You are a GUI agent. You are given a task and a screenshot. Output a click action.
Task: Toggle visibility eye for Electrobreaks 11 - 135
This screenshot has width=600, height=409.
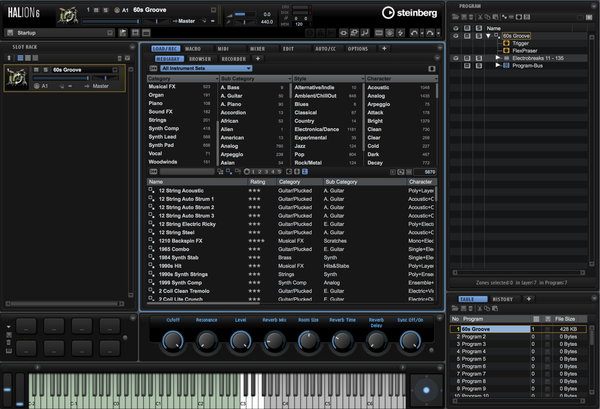[x=456, y=58]
